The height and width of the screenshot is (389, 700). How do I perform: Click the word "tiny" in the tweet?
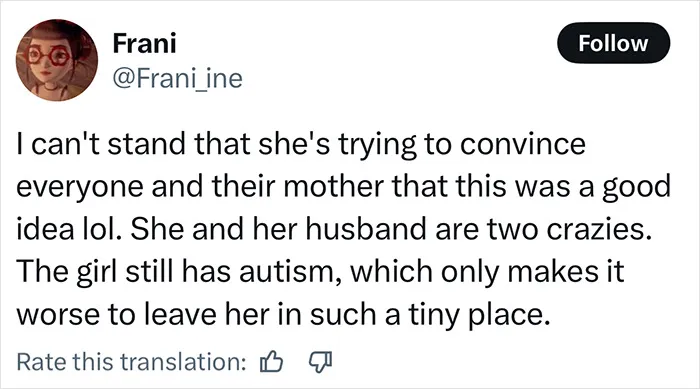click(x=427, y=315)
